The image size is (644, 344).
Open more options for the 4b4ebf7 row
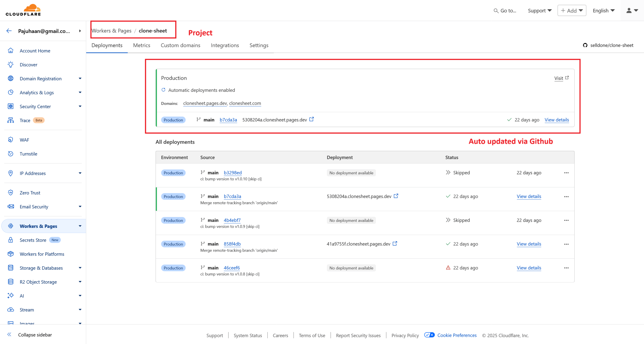click(x=566, y=220)
